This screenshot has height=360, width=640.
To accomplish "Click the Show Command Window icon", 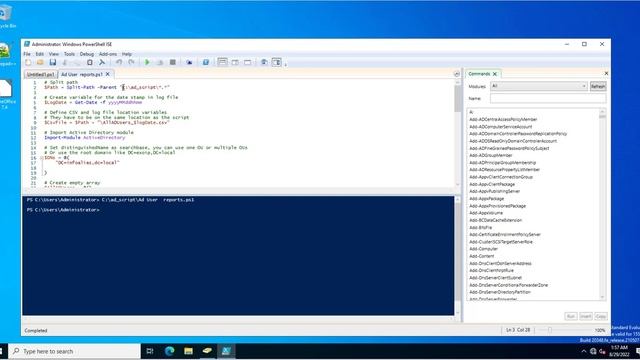I will click(264, 62).
